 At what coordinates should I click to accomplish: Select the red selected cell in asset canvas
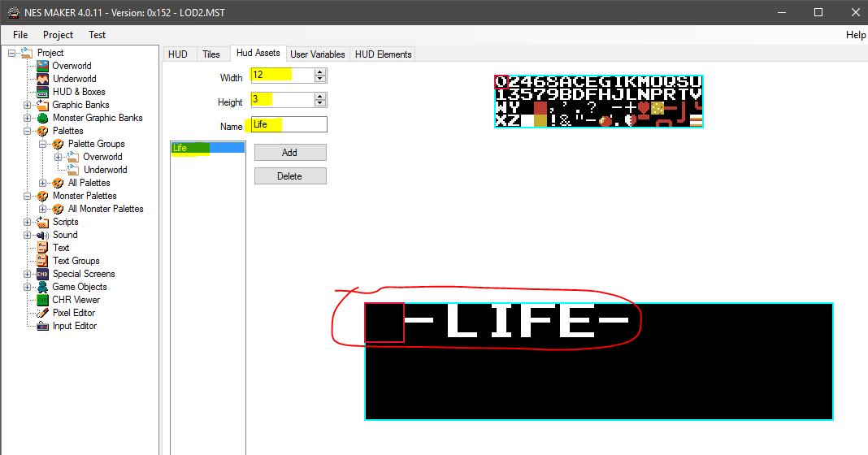(384, 323)
